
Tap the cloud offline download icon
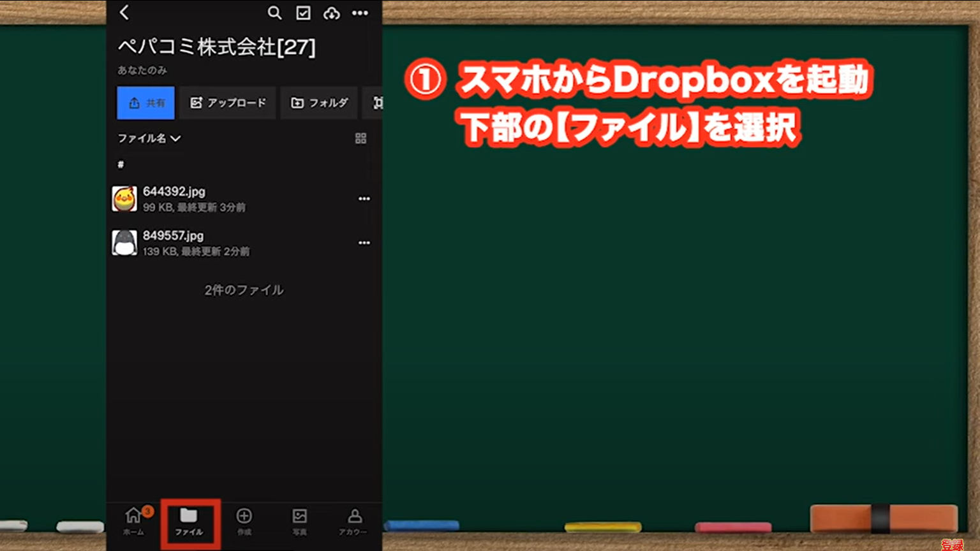tap(332, 13)
